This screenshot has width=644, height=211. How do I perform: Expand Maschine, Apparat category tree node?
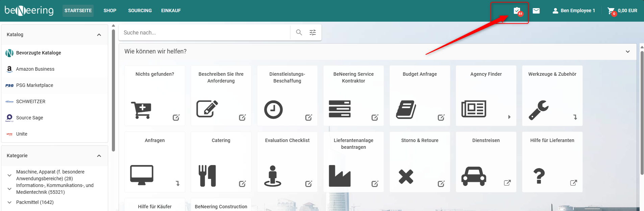(x=9, y=175)
